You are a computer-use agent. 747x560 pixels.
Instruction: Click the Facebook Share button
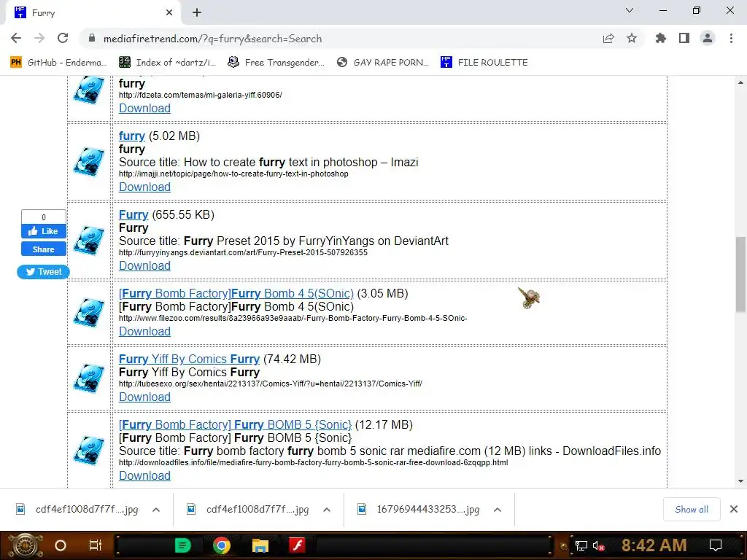(x=43, y=249)
